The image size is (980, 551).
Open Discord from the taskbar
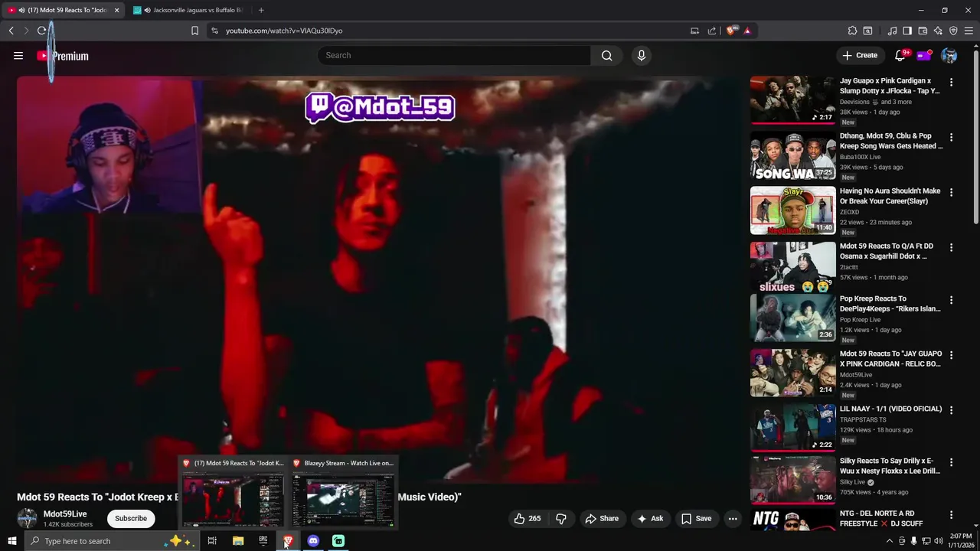[x=313, y=541]
